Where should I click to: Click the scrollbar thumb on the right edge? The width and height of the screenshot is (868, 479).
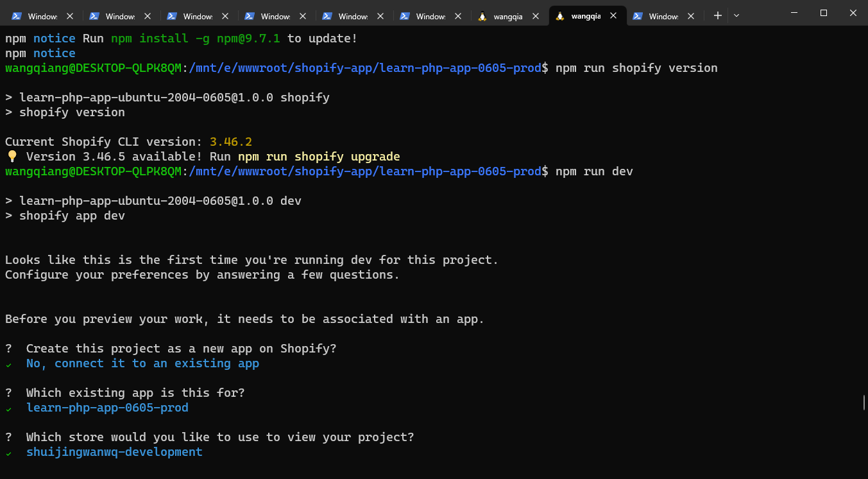point(864,403)
